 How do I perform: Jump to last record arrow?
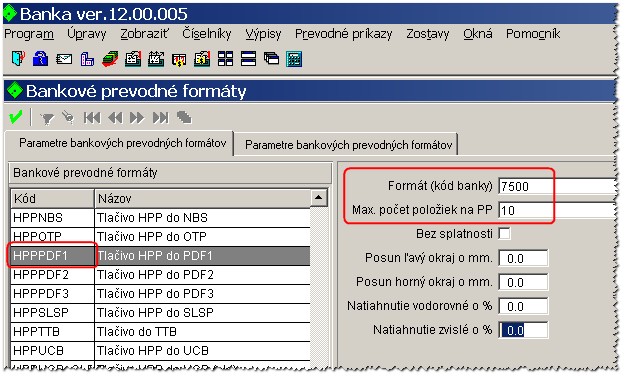point(161,118)
